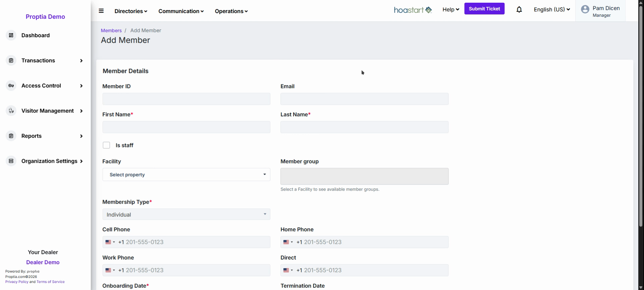Click the hoastart logo
This screenshot has height=290, width=644.
point(413,10)
